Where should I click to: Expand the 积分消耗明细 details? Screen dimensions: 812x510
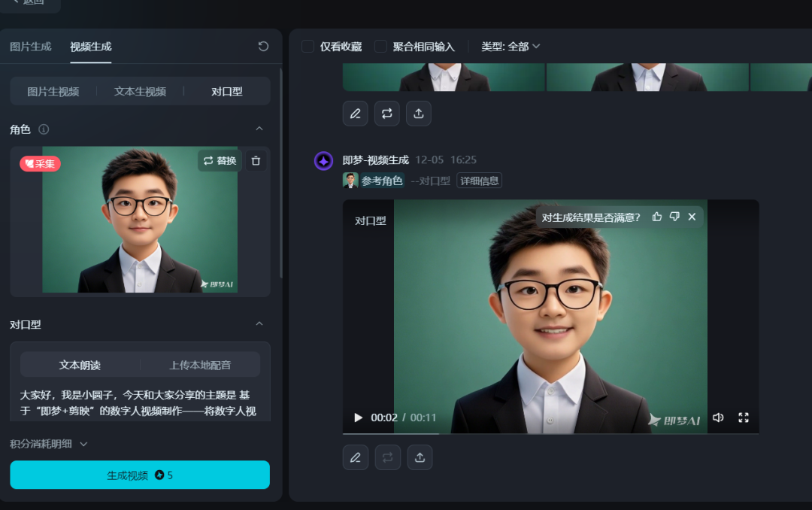click(50, 444)
